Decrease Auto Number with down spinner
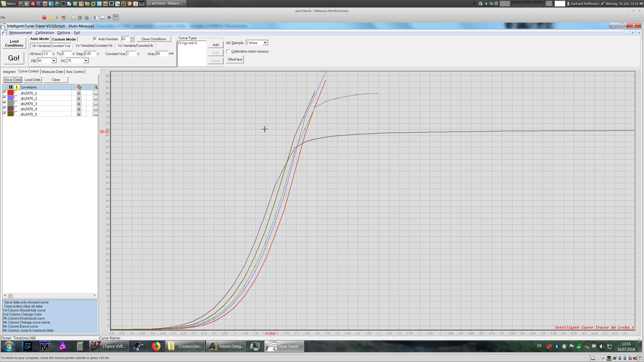The image size is (644, 362). click(x=132, y=40)
